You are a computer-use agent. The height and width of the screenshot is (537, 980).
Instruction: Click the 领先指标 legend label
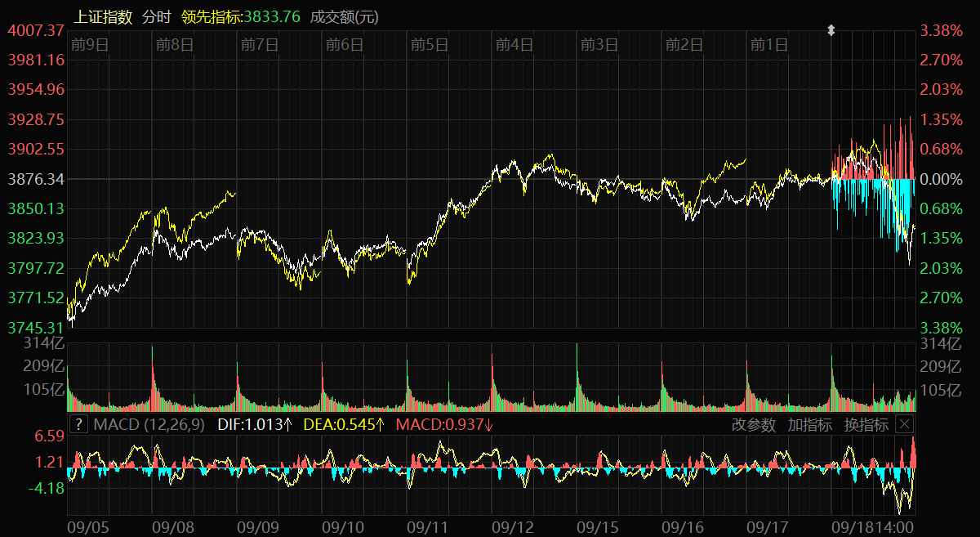pos(212,16)
